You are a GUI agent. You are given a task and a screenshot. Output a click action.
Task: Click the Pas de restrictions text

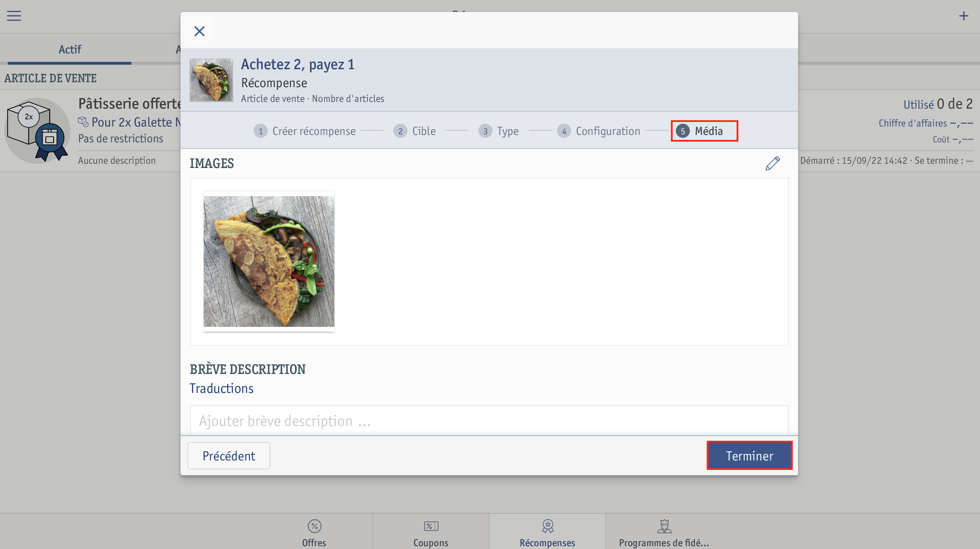[x=120, y=138]
